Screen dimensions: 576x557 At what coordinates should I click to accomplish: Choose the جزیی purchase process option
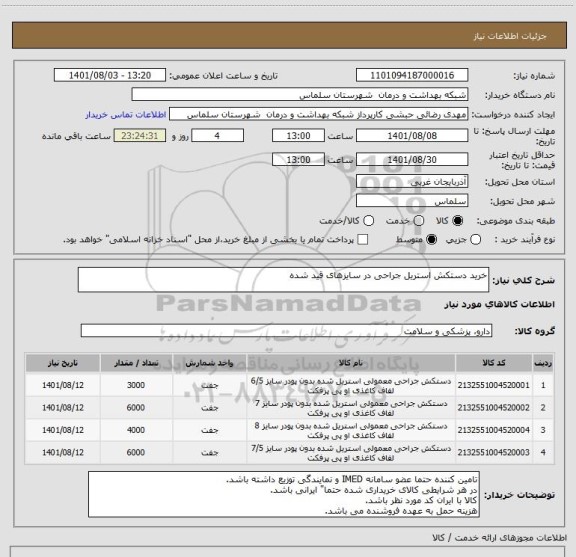(x=475, y=240)
